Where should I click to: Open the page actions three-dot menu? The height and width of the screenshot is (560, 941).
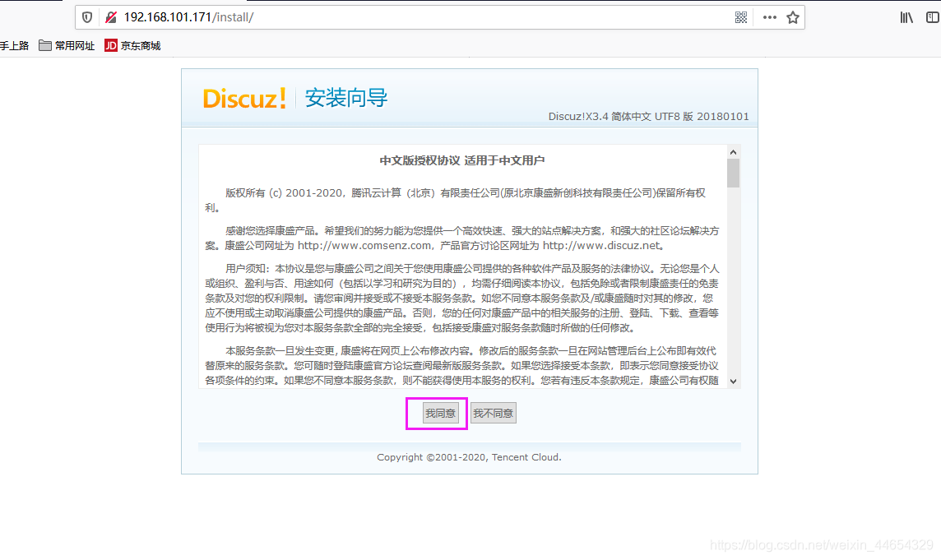coord(769,17)
